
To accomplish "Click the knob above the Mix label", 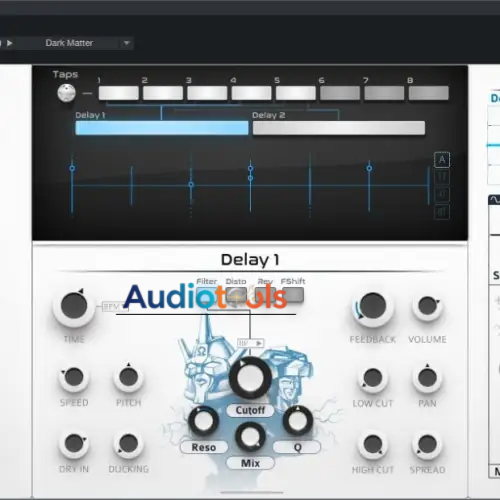I will pyautogui.click(x=250, y=437).
